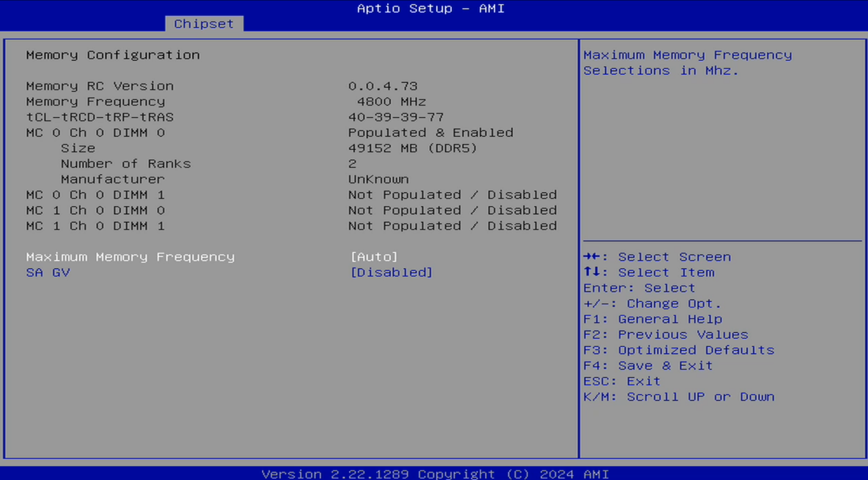Click the +/-: Change Opt. hint
The image size is (868, 480).
click(652, 304)
